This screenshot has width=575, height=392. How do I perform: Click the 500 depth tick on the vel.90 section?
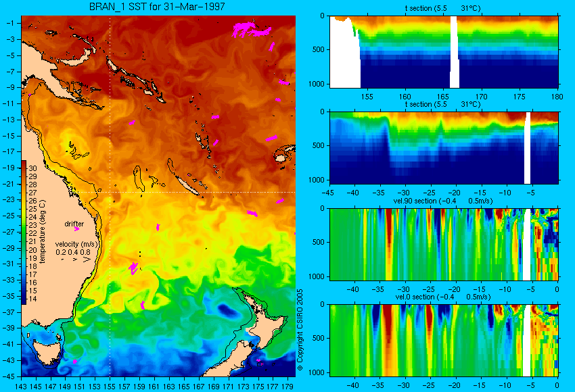(318, 242)
